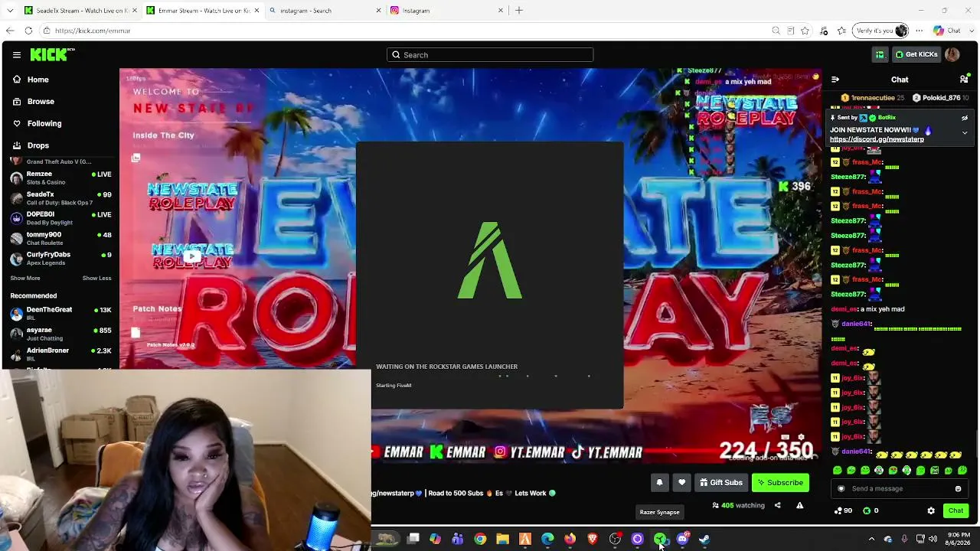Go back to the previous page
Image resolution: width=980 pixels, height=551 pixels.
[10, 31]
